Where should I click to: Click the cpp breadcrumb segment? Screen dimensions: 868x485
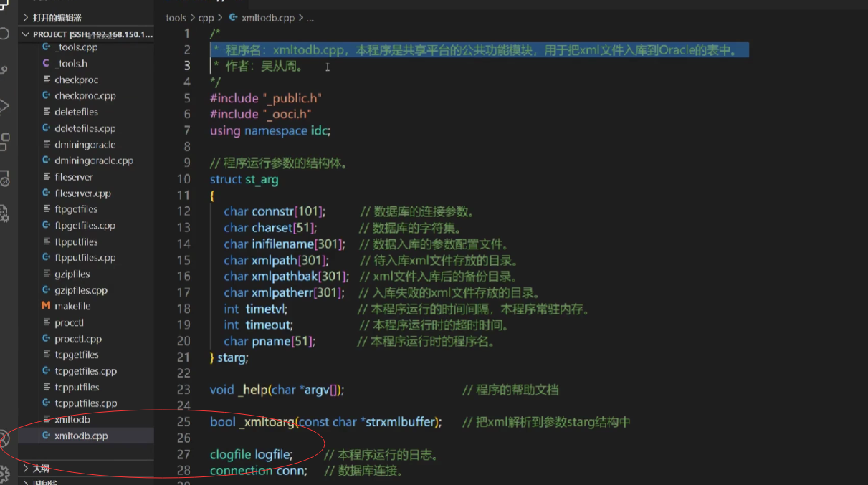205,18
